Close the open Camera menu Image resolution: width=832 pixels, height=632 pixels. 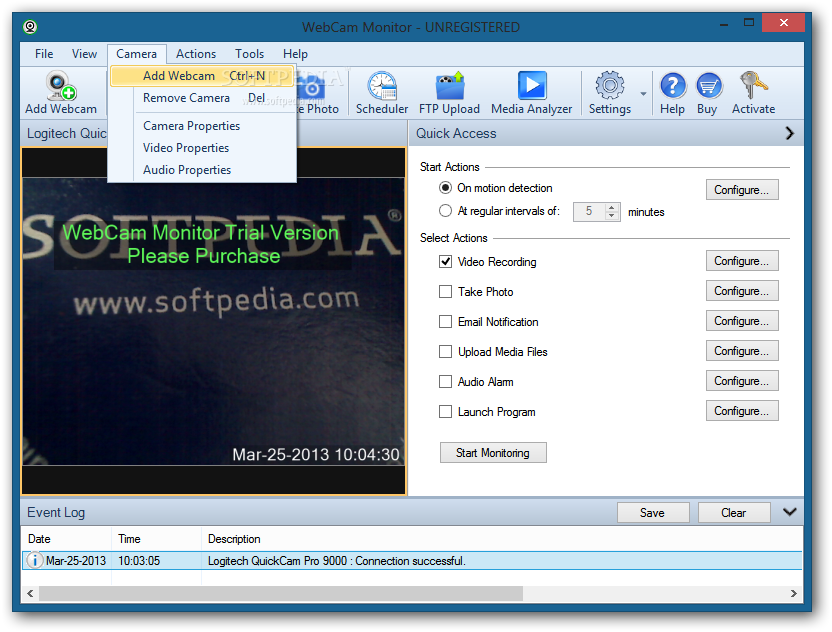tap(136, 54)
